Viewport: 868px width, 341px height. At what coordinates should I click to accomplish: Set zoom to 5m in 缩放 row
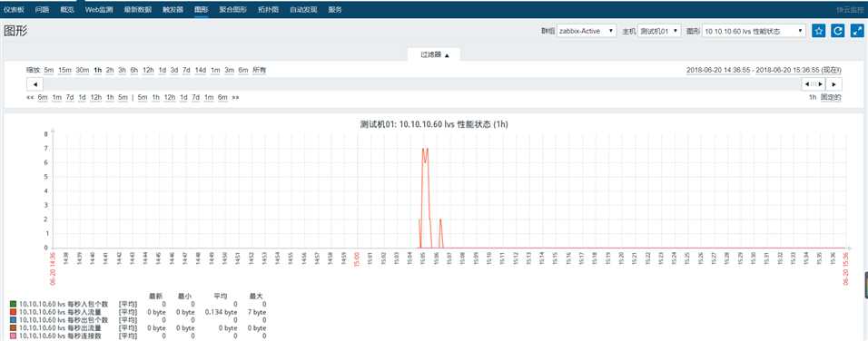click(49, 70)
